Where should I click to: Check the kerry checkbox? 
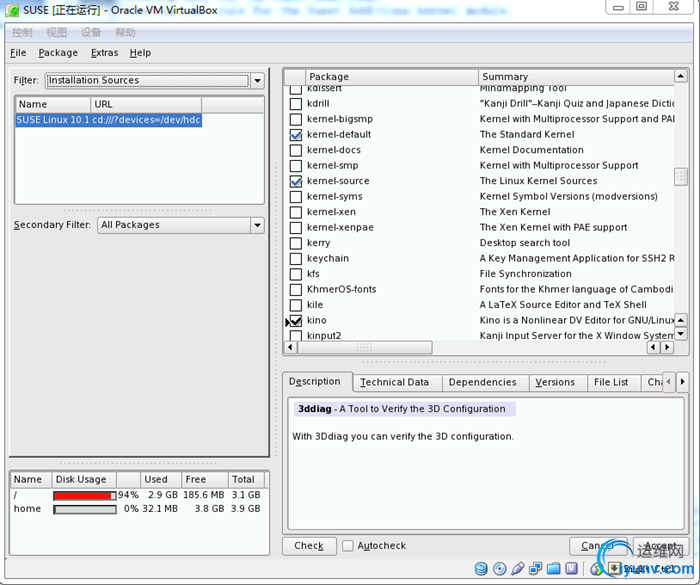pos(296,243)
